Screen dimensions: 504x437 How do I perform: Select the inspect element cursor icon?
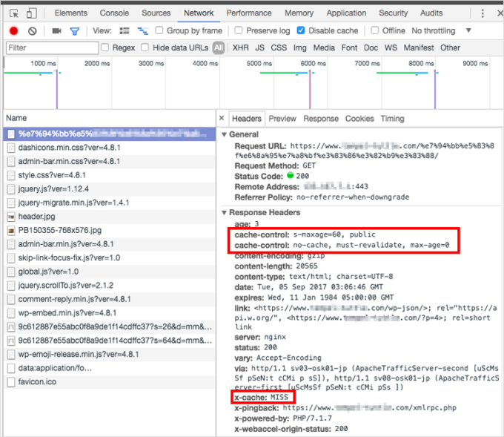14,13
